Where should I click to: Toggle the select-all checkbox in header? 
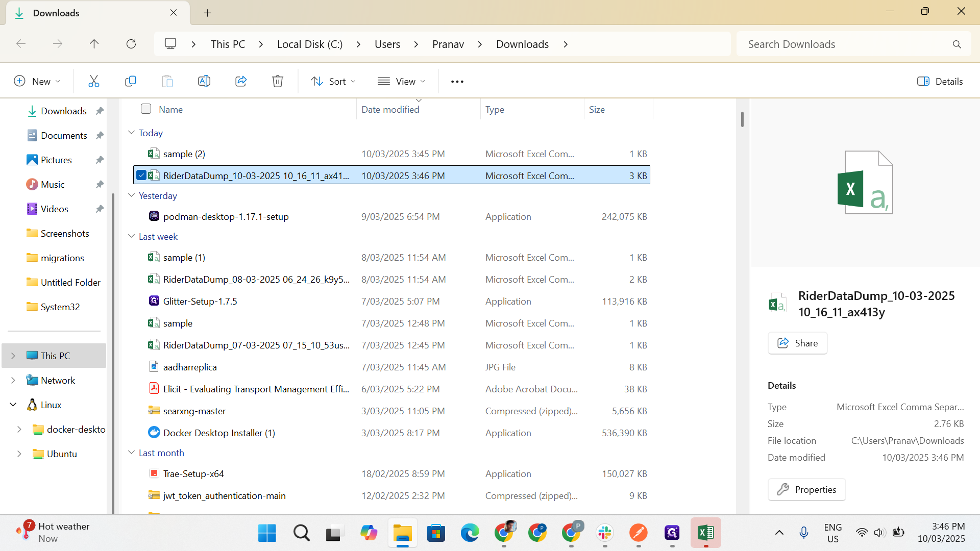coord(146,109)
